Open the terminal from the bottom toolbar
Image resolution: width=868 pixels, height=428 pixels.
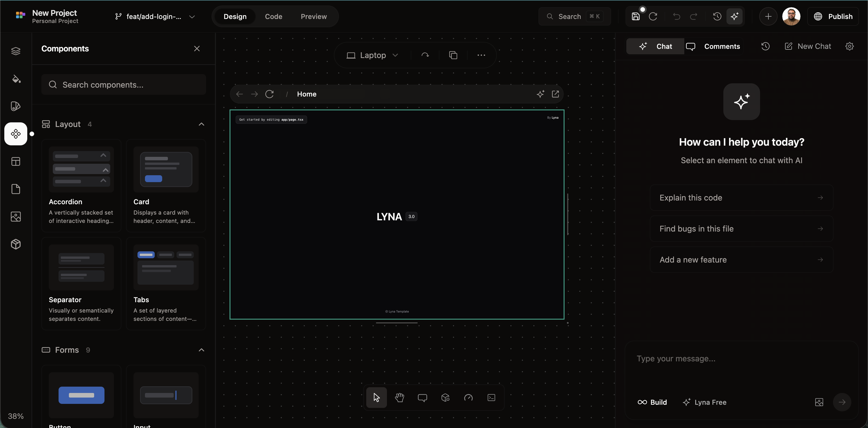491,398
